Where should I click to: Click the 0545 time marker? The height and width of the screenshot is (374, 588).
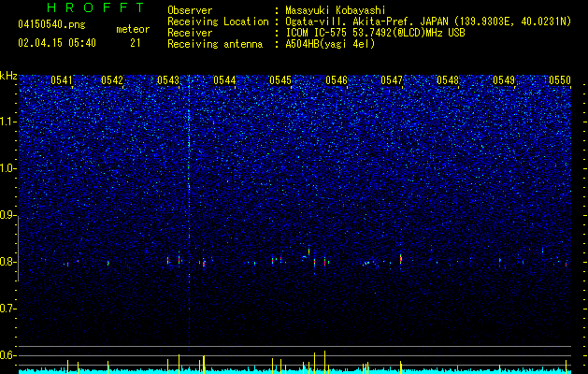[280, 80]
